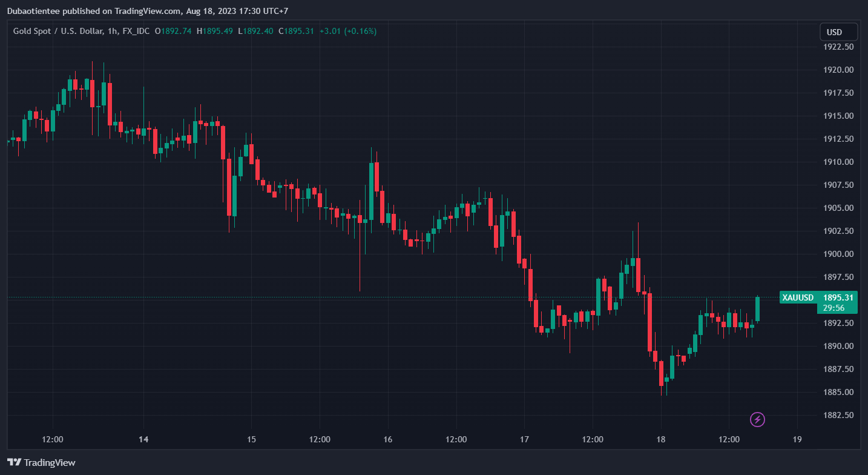Select date 18 on the time axis
The image size is (868, 475).
(661, 439)
